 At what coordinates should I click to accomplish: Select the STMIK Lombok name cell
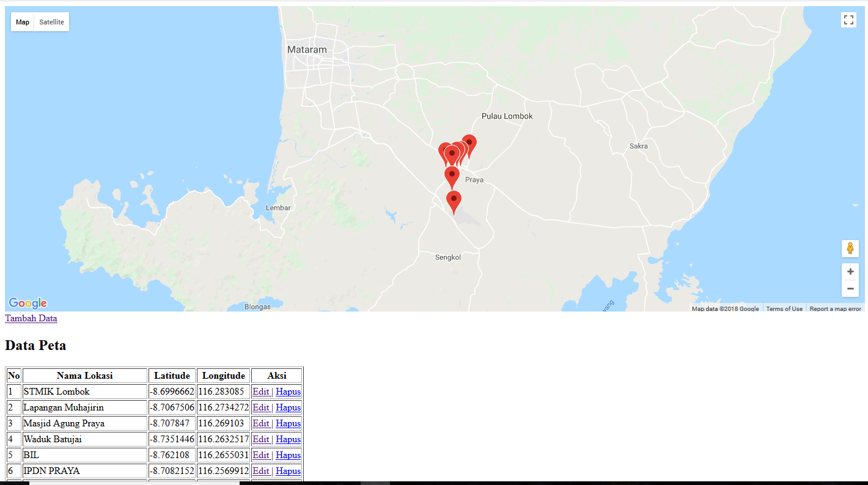click(x=85, y=392)
